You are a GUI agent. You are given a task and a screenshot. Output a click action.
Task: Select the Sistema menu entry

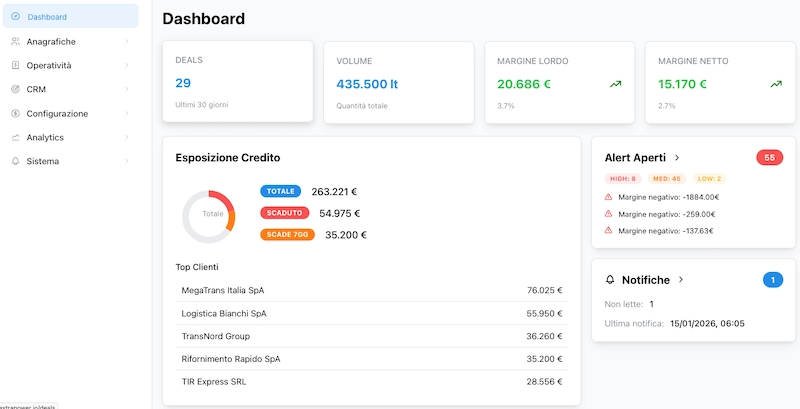(43, 161)
